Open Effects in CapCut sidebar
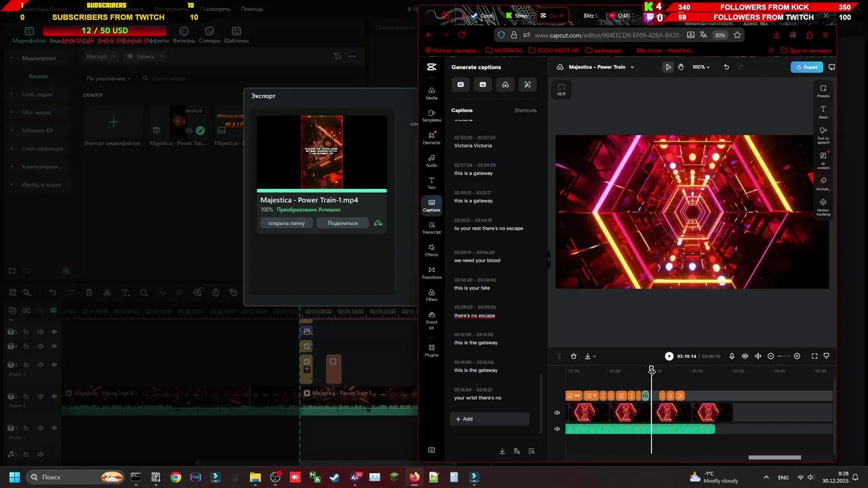Screen dimensions: 868x488 click(x=431, y=250)
